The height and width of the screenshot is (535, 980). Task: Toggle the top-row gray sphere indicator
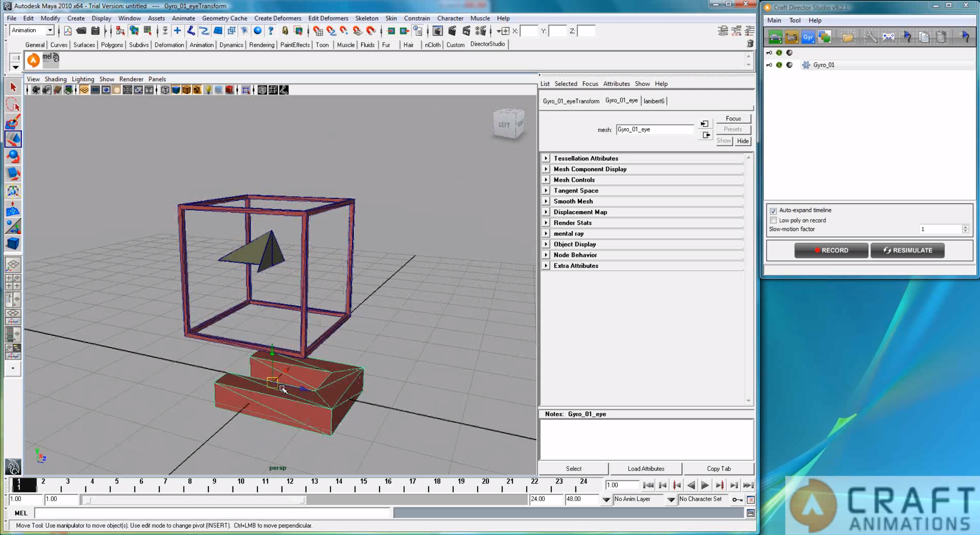point(789,53)
